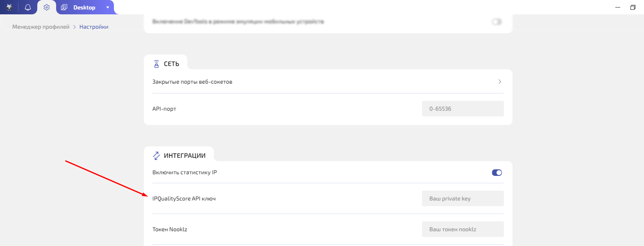Click the IPQualityScore private key field
The image size is (644, 246).
coord(463,198)
